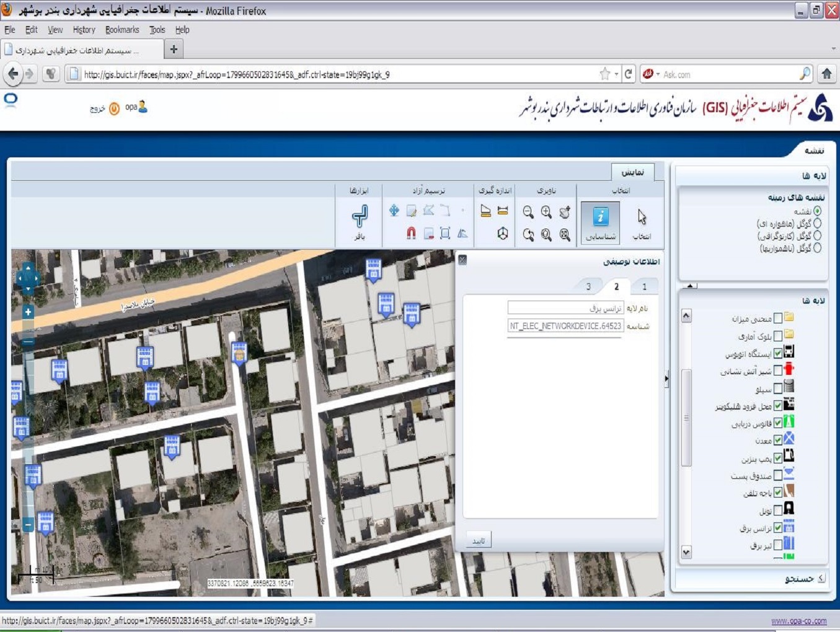The image size is (840, 632).
Task: Select the Google satellite basemap radio button
Action: (x=817, y=223)
